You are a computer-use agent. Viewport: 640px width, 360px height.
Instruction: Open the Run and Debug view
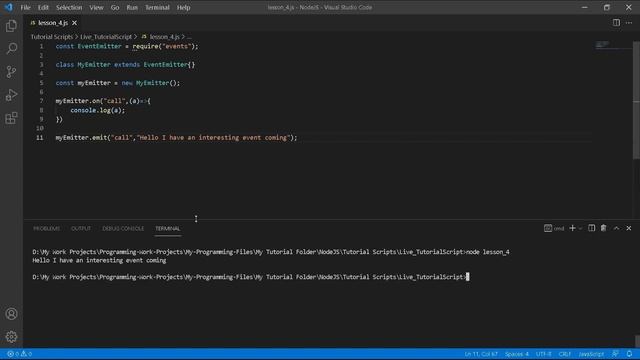click(11, 95)
